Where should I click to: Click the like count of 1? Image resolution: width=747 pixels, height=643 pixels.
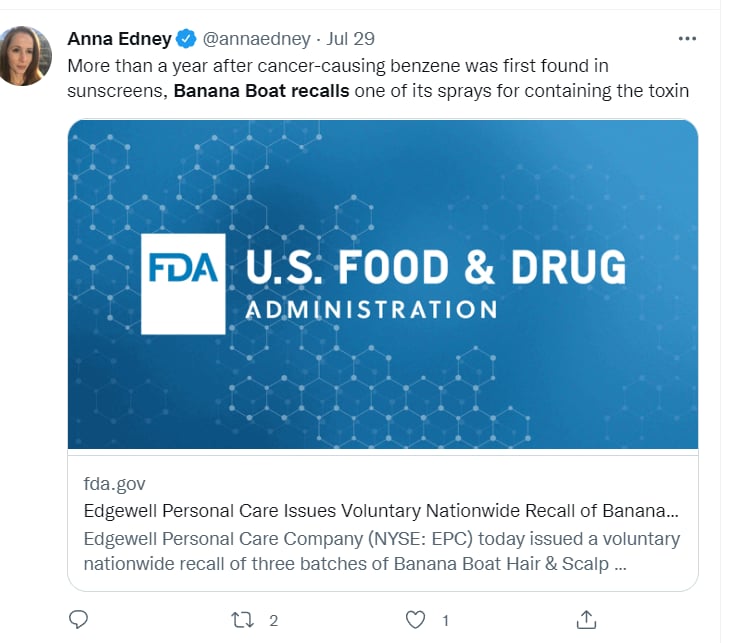tap(445, 620)
